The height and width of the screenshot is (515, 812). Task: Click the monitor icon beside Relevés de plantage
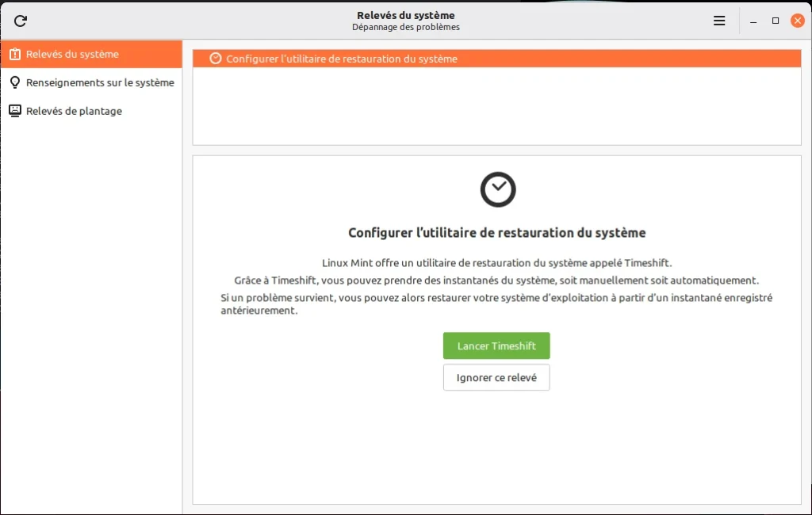point(14,111)
